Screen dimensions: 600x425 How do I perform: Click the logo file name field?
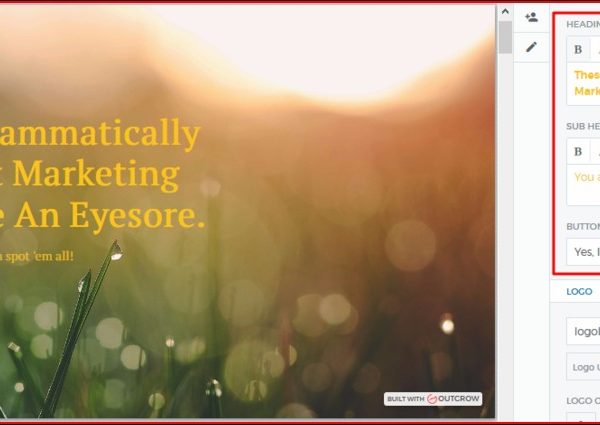point(584,331)
